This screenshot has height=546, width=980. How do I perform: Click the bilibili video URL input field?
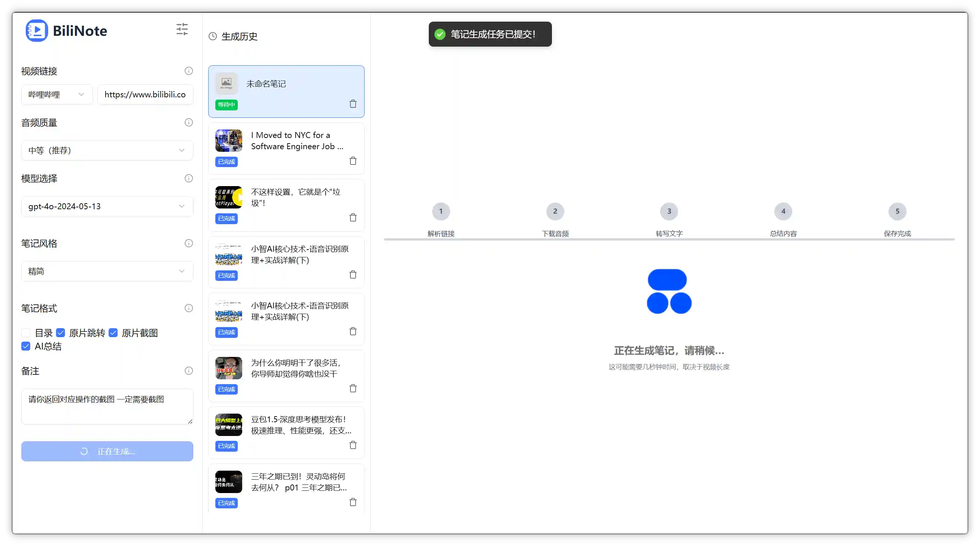(145, 94)
